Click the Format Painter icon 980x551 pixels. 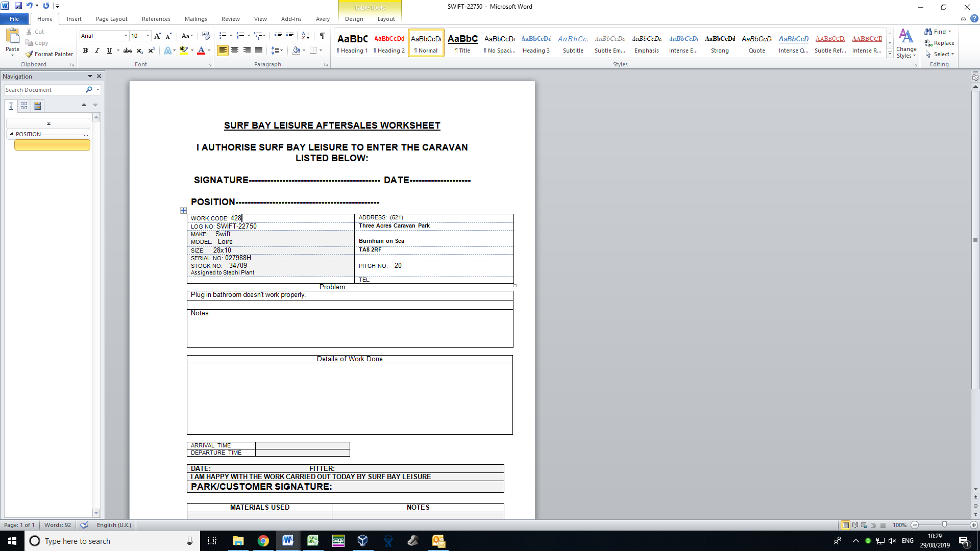[30, 54]
